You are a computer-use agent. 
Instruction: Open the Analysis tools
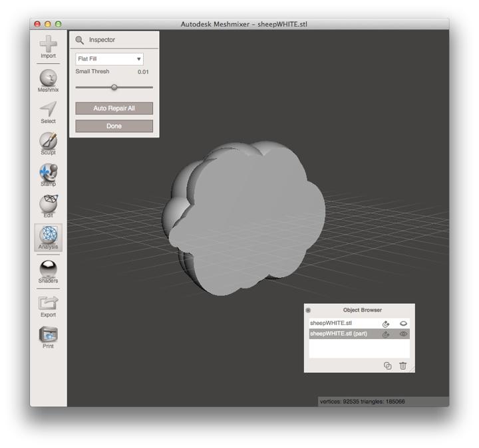[48, 237]
